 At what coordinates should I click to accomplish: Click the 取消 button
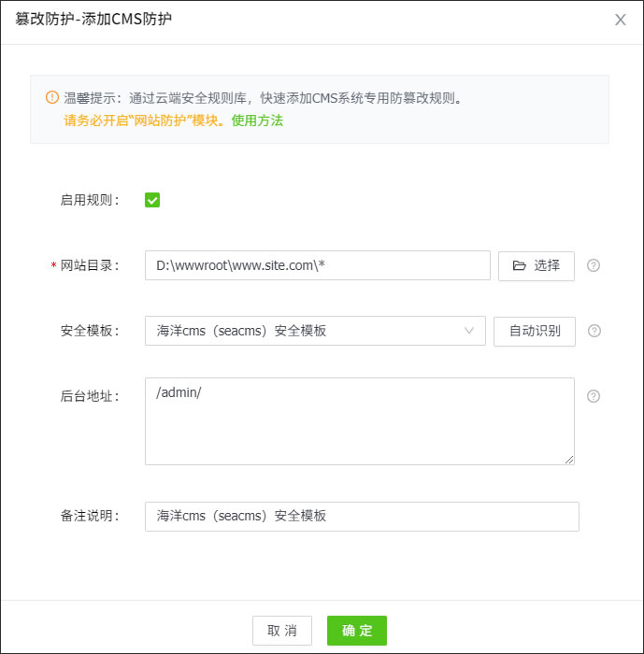282,631
